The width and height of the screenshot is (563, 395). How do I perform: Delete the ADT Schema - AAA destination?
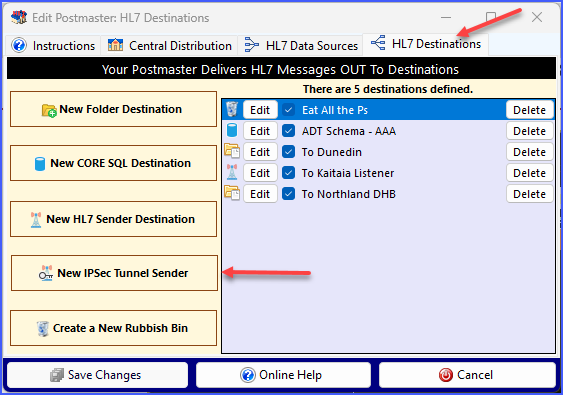pos(530,131)
